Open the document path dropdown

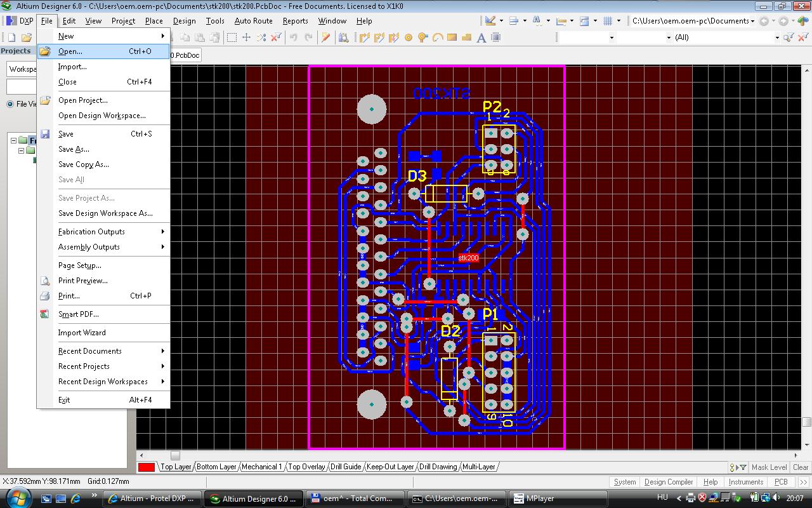tap(752, 21)
